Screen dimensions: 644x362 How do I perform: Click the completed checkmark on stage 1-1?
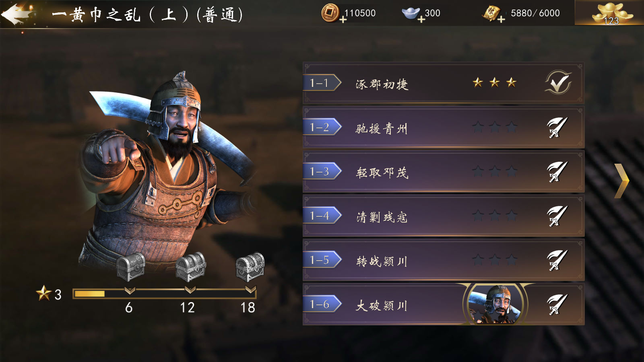point(558,82)
